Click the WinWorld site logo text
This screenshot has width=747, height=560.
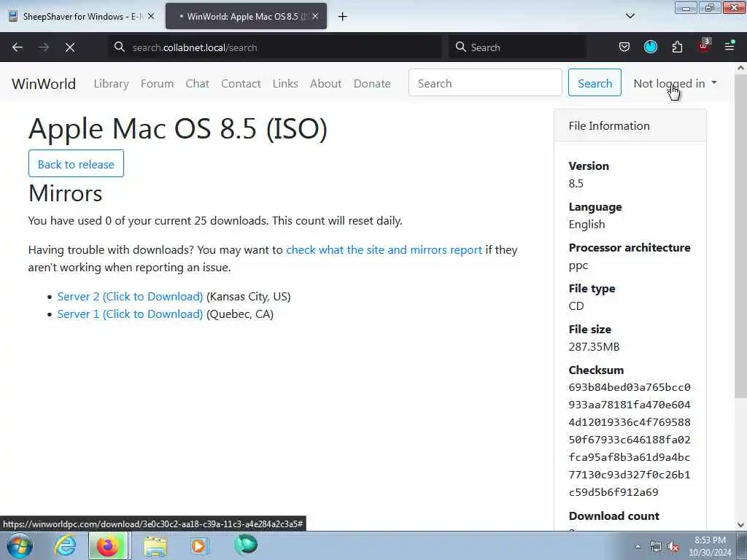coord(44,84)
